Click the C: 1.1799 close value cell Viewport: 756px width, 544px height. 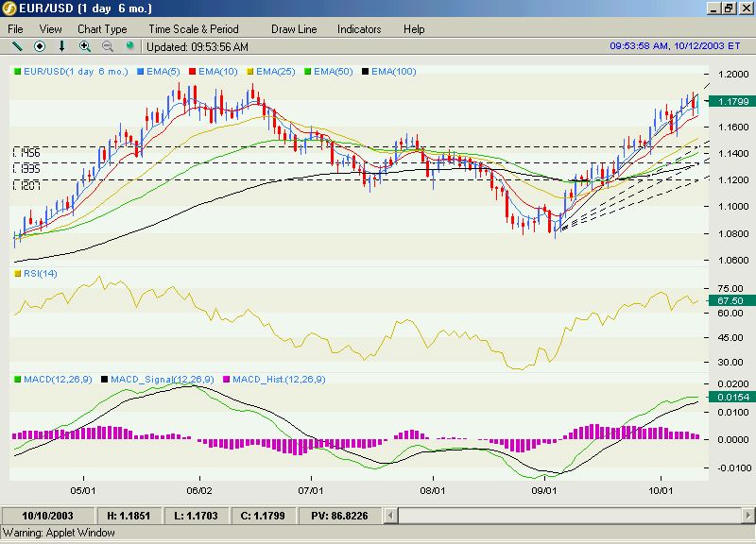263,516
